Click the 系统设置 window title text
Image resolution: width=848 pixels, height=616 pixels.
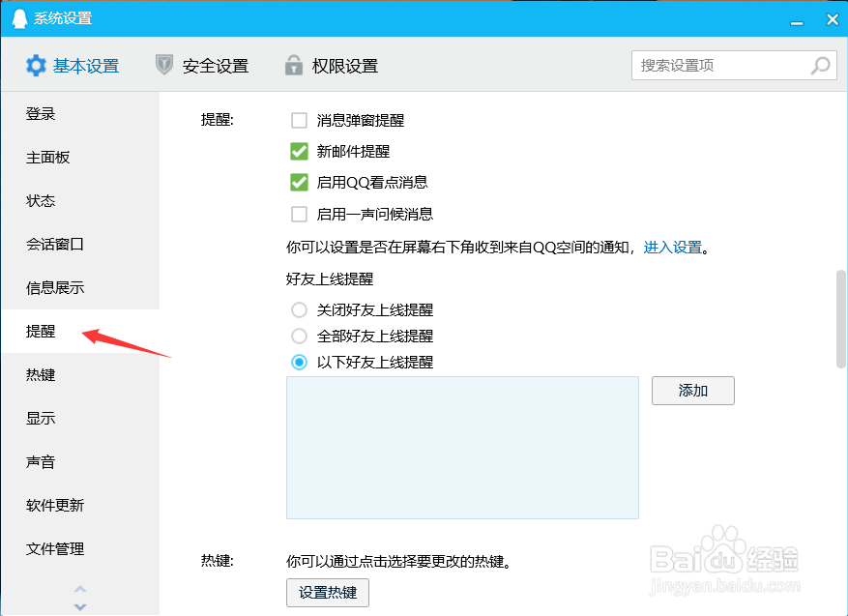click(x=63, y=18)
